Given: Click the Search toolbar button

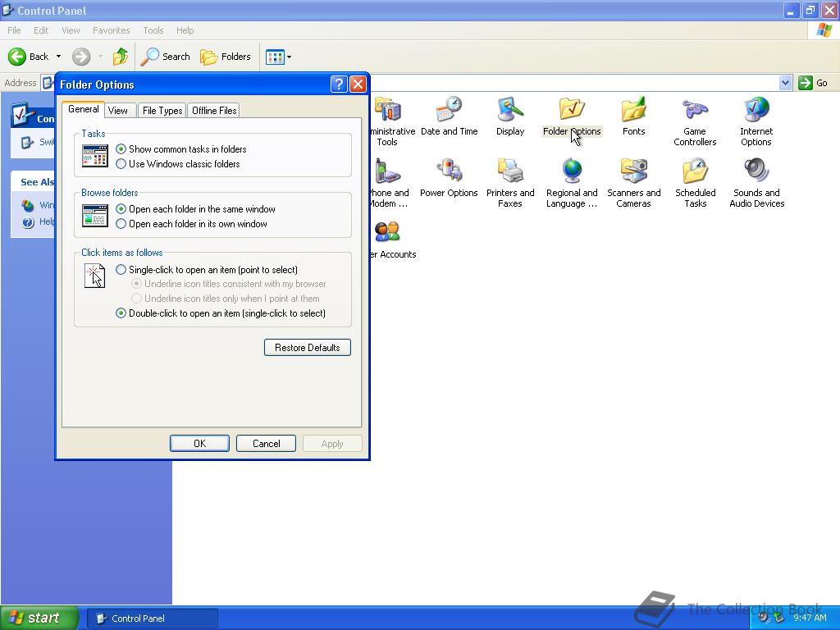Looking at the screenshot, I should [x=166, y=57].
